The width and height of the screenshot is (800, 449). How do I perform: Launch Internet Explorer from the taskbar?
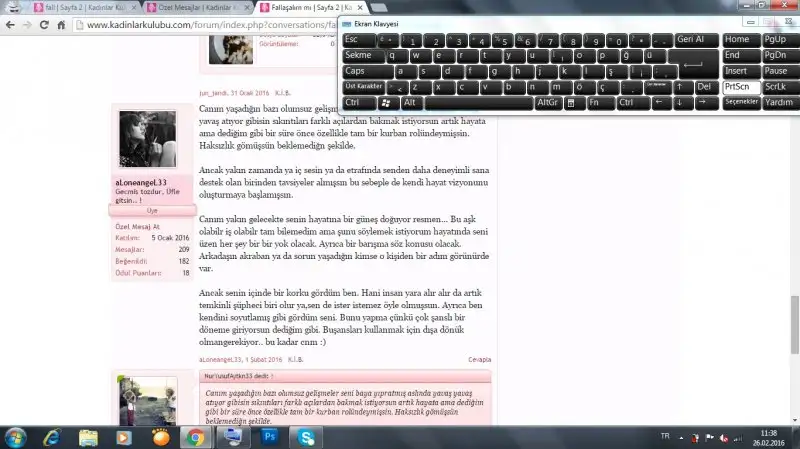click(51, 436)
